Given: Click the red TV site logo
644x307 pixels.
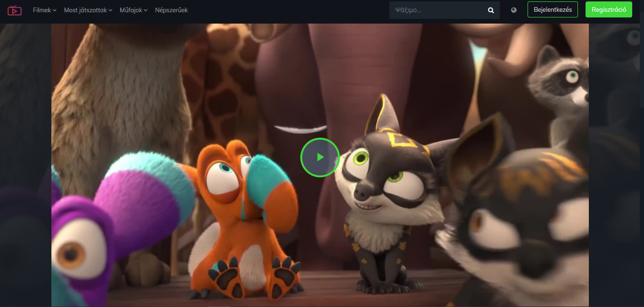Looking at the screenshot, I should click(15, 10).
